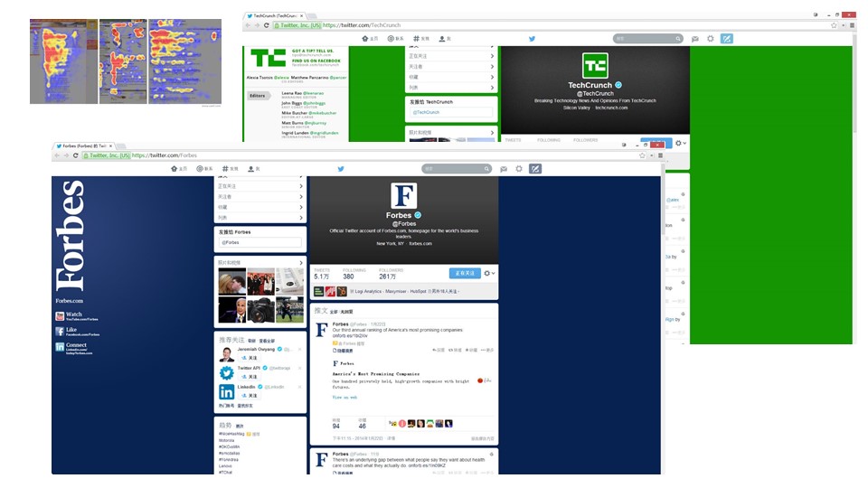The width and height of the screenshot is (868, 488).
Task: Open the onforb.es/1lb2XIv link in the Forbes tweet
Action: pyautogui.click(x=350, y=336)
